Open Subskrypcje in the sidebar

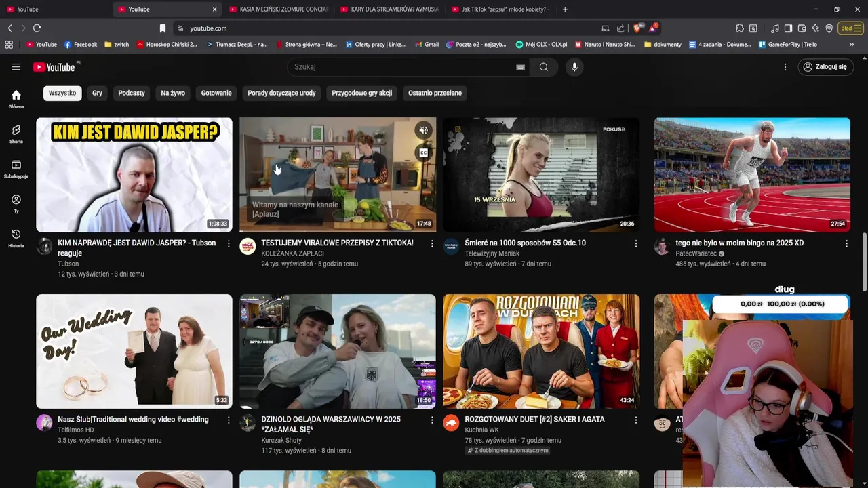(x=16, y=169)
